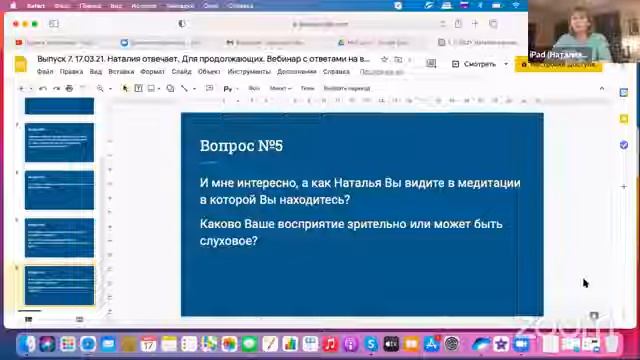Open Google Keep side panel icon
The image size is (640, 360).
pyautogui.click(x=624, y=119)
